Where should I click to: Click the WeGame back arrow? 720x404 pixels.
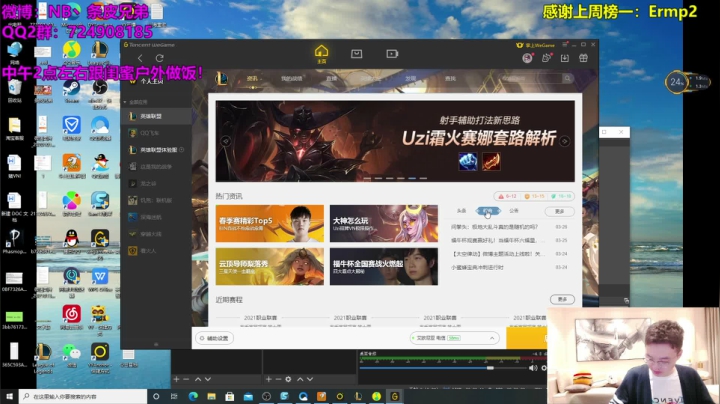click(140, 58)
